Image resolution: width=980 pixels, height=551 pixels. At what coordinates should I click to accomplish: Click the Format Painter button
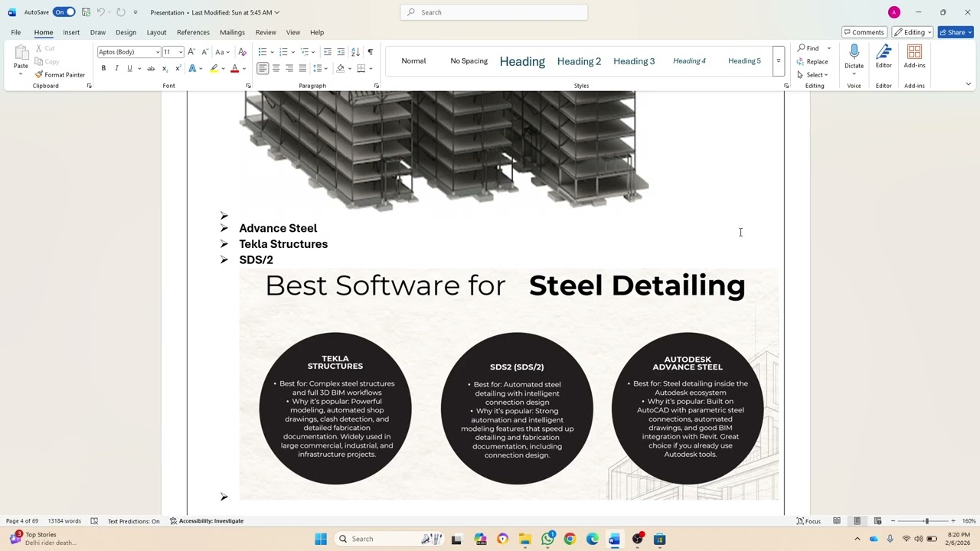60,75
